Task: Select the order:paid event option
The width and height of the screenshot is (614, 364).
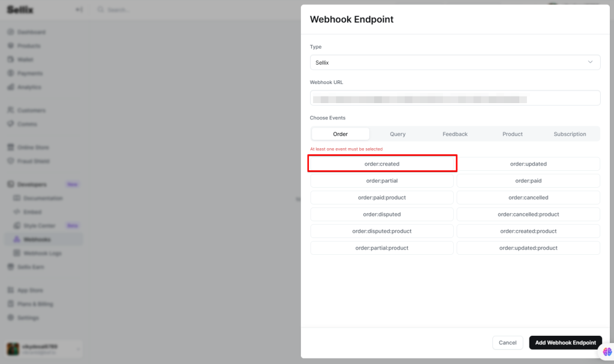Action: pos(528,181)
